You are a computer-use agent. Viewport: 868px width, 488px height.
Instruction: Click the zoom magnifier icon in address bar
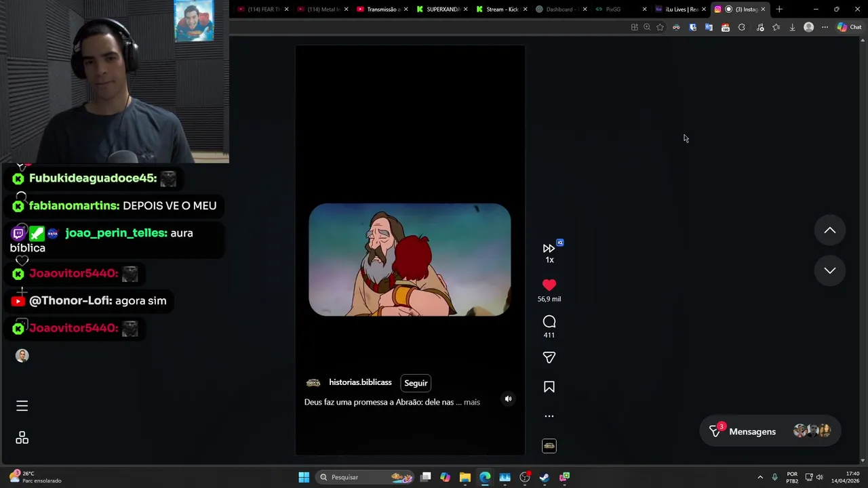click(x=647, y=27)
